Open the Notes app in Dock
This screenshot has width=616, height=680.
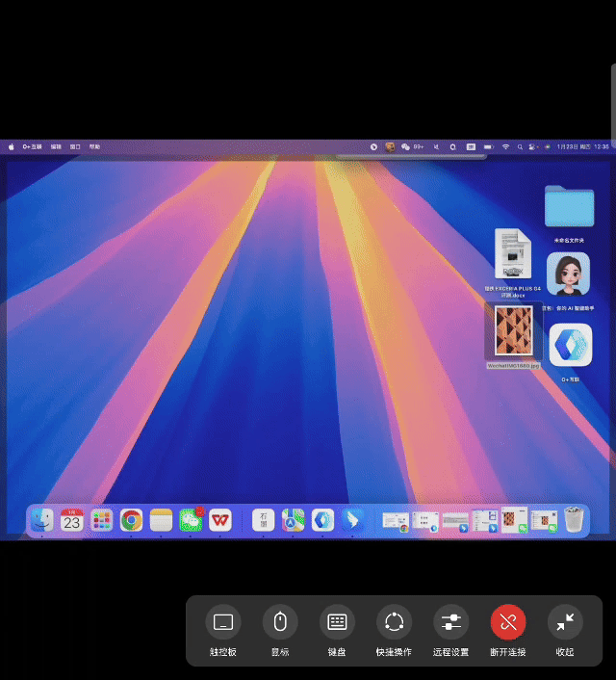tap(162, 519)
